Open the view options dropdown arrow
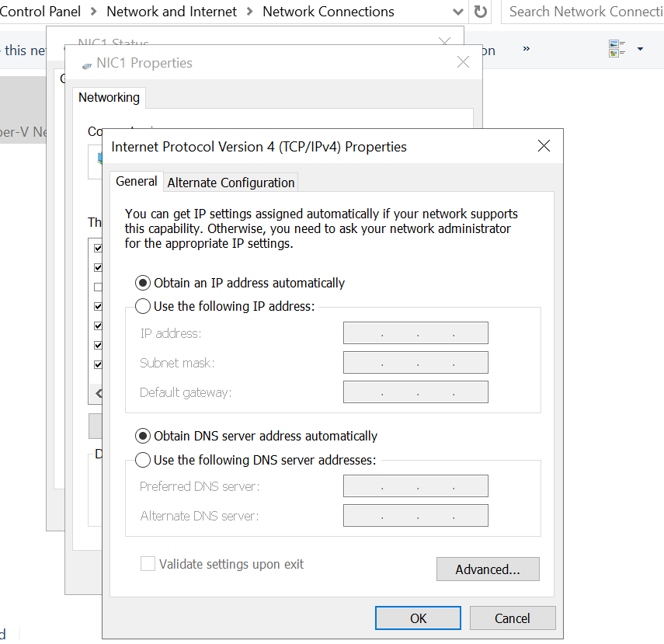This screenshot has width=664, height=644. (640, 49)
